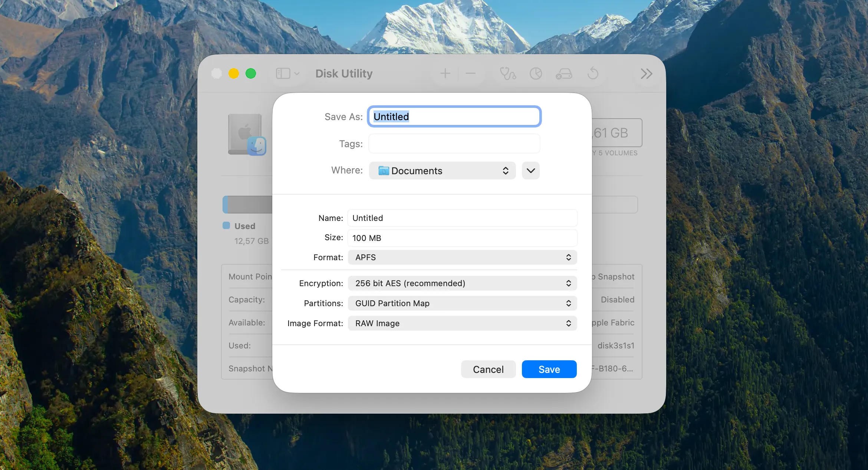Click the Restore arrow icon
Screen dimensions: 868x470
pyautogui.click(x=593, y=73)
